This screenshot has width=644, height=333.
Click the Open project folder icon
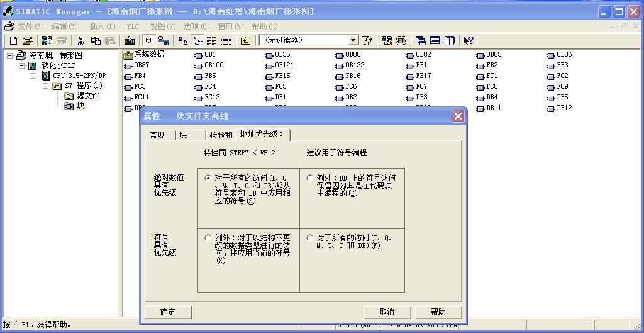pyautogui.click(x=28, y=40)
